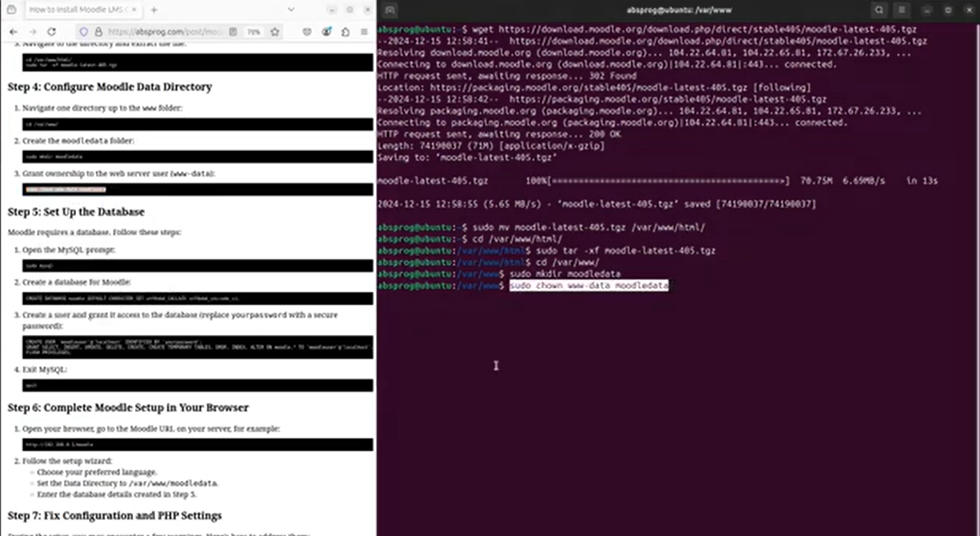The image size is (980, 536).
Task: Click the highlighted chown code block on webpage
Action: pos(198,189)
